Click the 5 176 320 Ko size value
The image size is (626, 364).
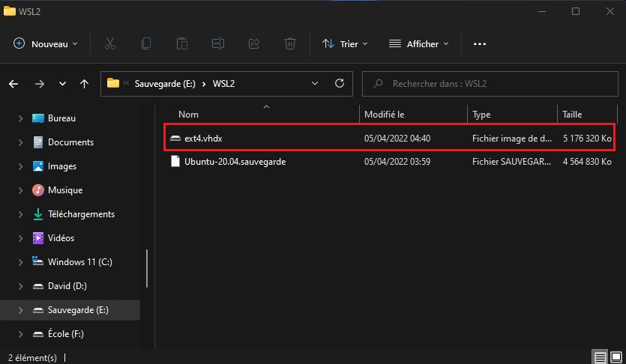coord(587,139)
